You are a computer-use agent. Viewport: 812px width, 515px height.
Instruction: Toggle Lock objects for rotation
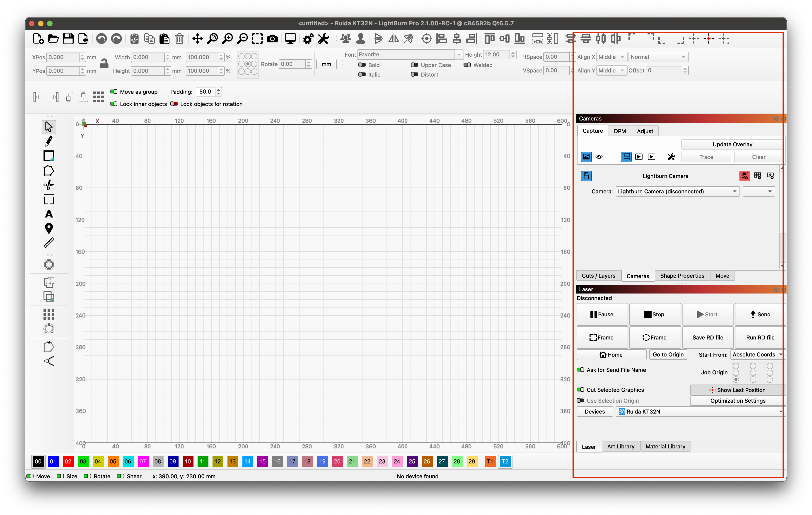pos(174,104)
